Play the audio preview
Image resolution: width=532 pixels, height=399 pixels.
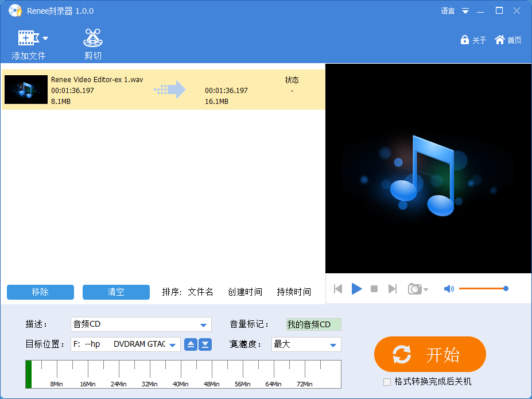click(x=356, y=289)
